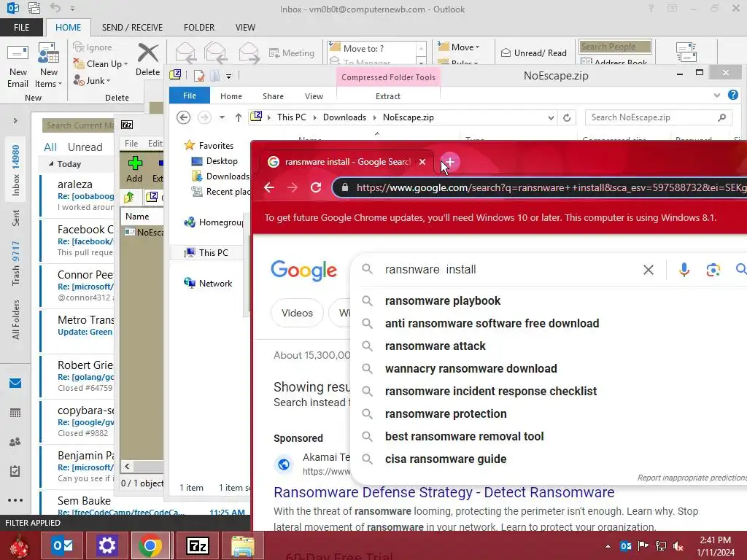747x560 pixels.
Task: Click Explorer help question mark icon
Action: tap(732, 96)
